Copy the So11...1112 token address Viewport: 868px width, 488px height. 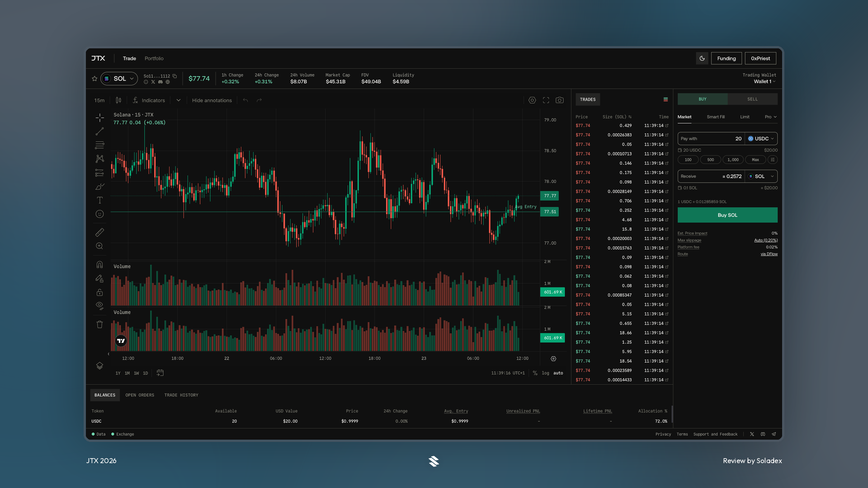coord(175,76)
